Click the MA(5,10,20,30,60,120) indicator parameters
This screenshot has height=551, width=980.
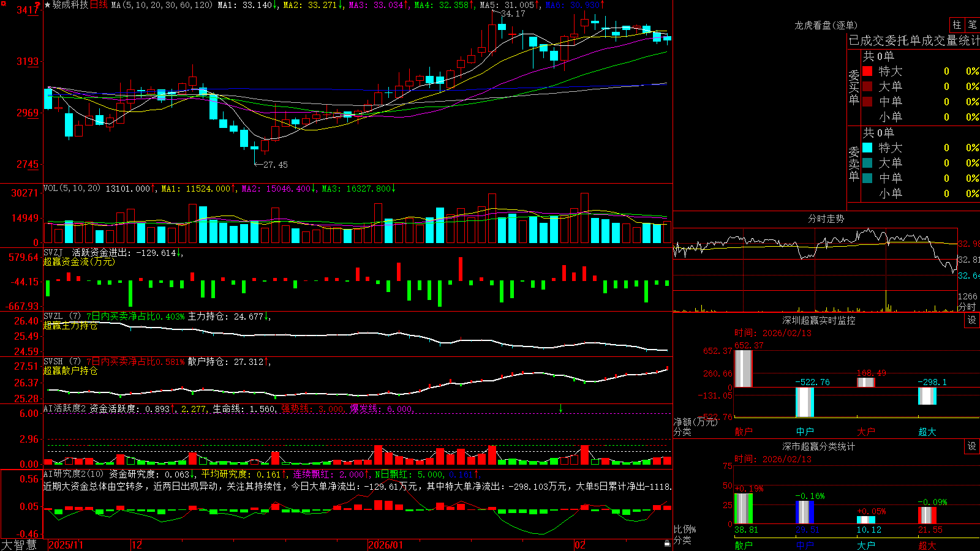tap(162, 5)
